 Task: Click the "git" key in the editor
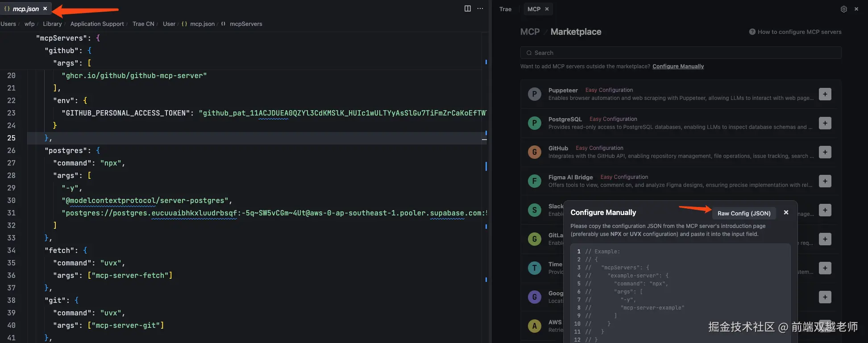(55, 301)
